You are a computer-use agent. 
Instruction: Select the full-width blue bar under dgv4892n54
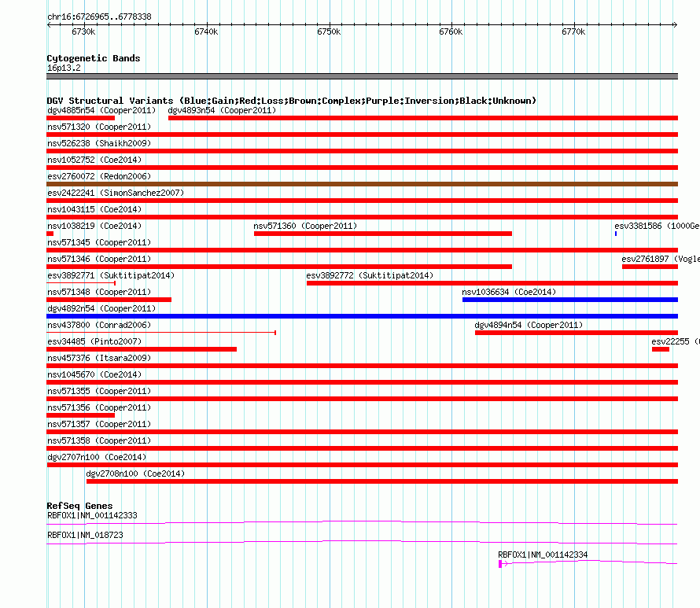click(x=362, y=316)
